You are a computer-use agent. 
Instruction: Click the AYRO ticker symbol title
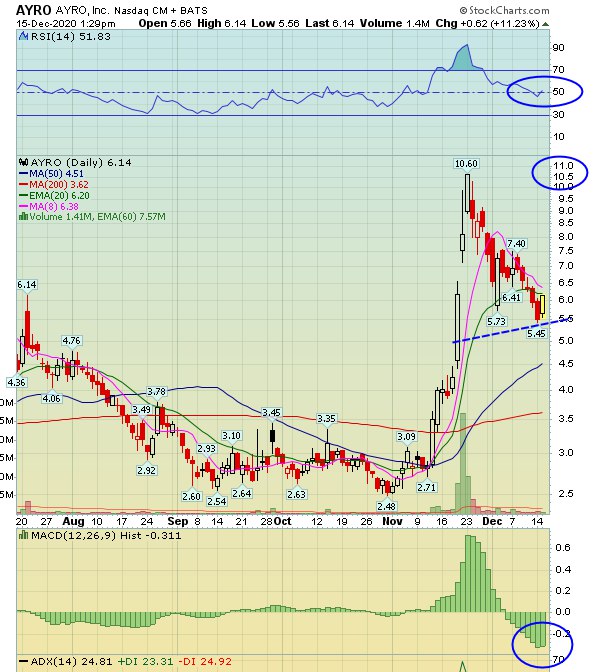[x=34, y=10]
